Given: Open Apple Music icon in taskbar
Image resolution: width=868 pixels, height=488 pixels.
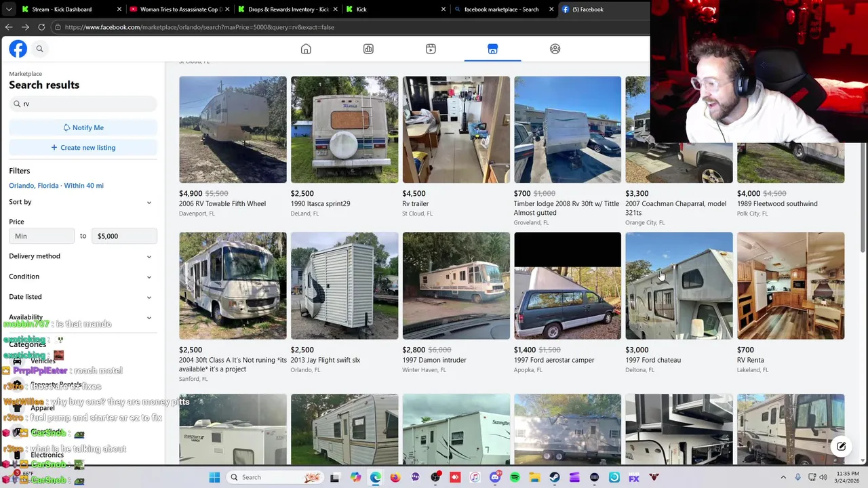Looking at the screenshot, I should [x=475, y=477].
